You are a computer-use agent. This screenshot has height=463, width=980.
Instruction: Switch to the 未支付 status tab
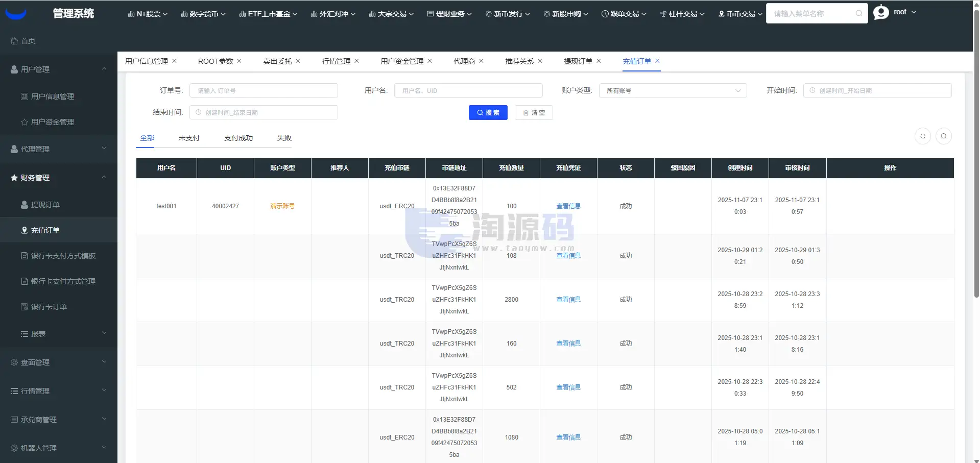189,138
